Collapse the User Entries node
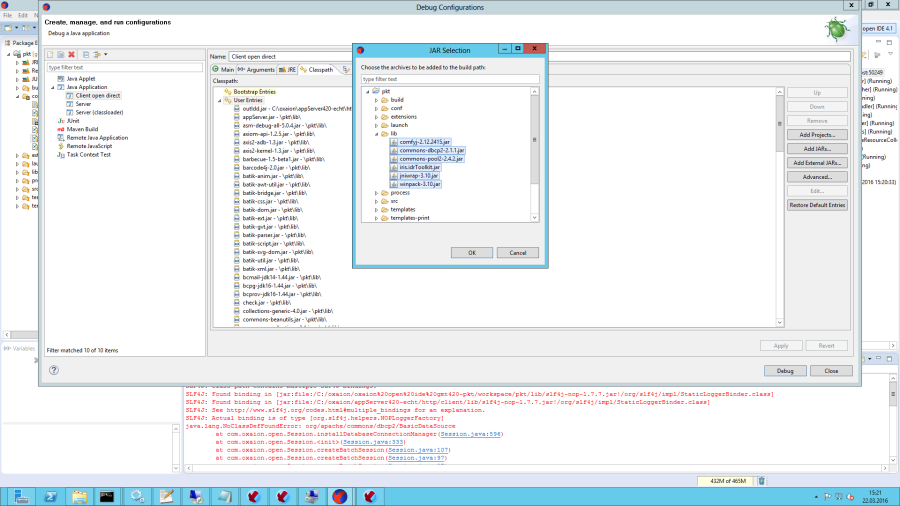Screen dimensions: 900x506 tap(219, 100)
